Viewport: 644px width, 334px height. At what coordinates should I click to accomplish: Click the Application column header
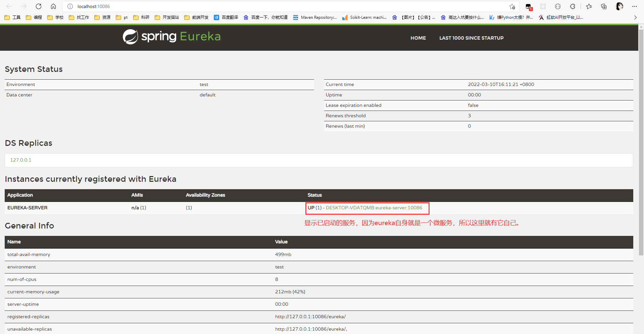click(x=20, y=195)
